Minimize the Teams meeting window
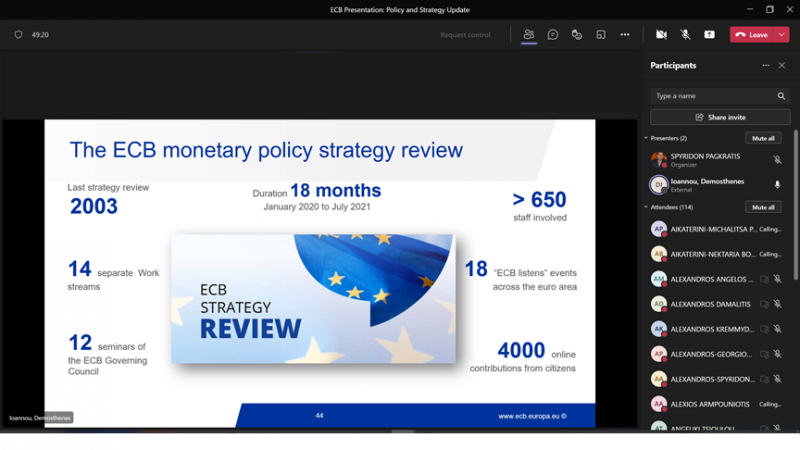 pos(749,9)
